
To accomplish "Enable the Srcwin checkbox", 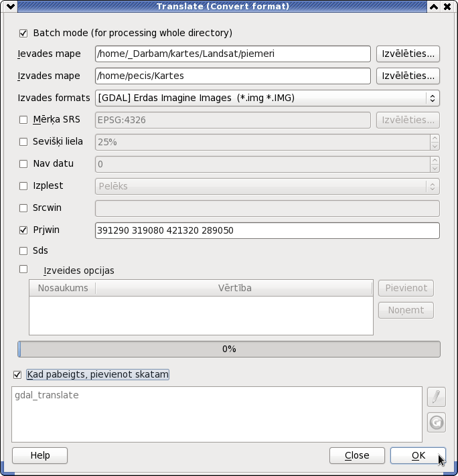I will pyautogui.click(x=23, y=208).
